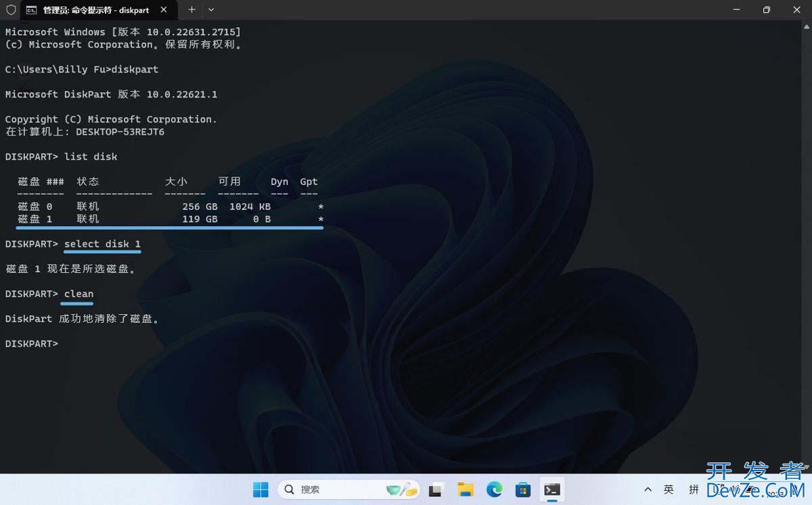
Task: Click the 大小 column header
Action: click(x=176, y=181)
